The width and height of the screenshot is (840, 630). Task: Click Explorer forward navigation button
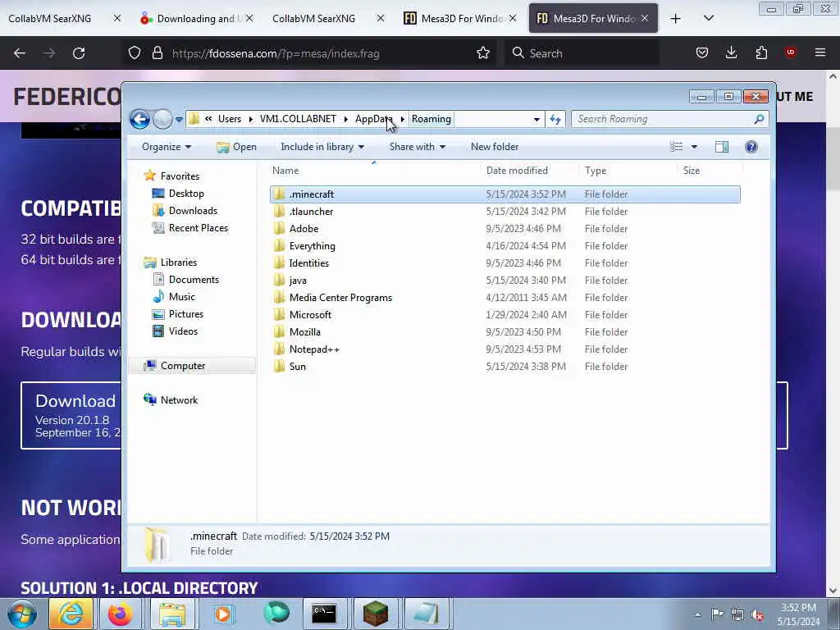[162, 119]
